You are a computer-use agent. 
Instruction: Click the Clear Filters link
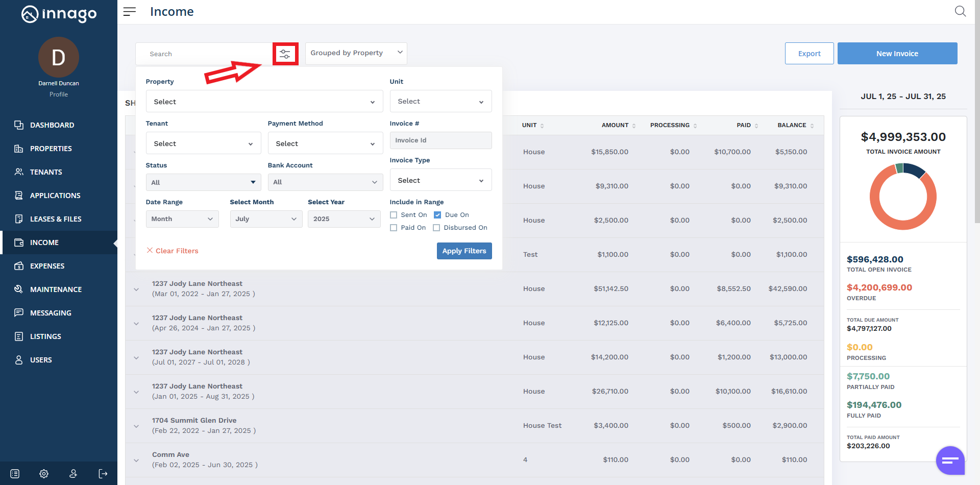pyautogui.click(x=173, y=251)
